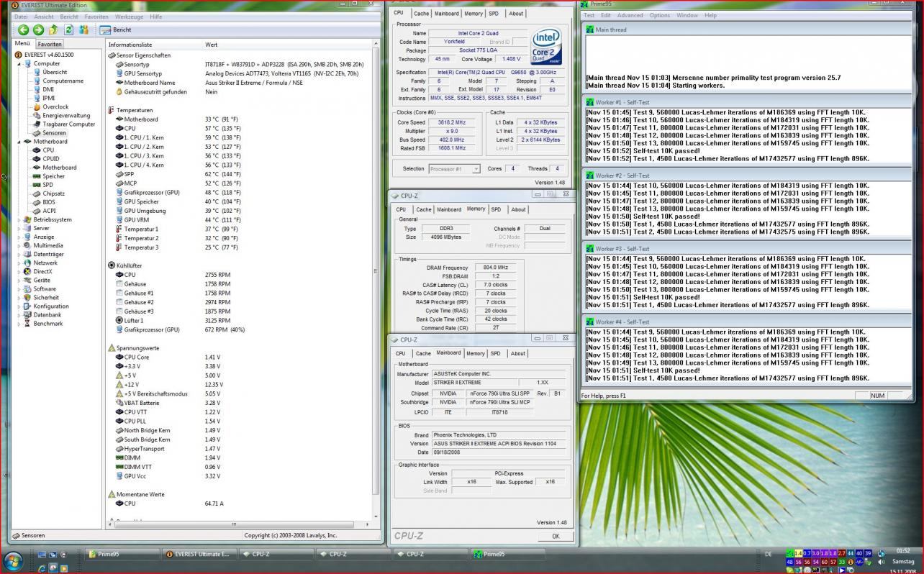This screenshot has width=924, height=574.
Task: Click Worker #1 Self-Test window icon
Action: (x=590, y=102)
